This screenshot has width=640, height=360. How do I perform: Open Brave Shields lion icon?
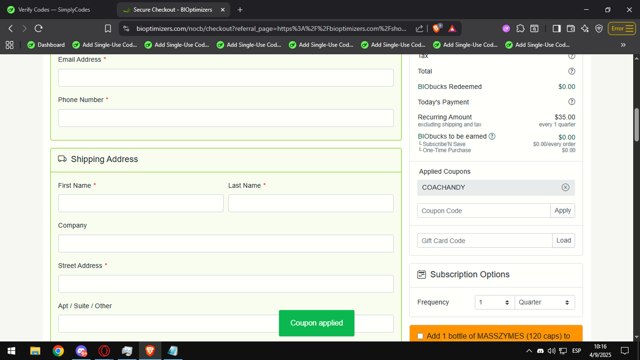click(437, 28)
